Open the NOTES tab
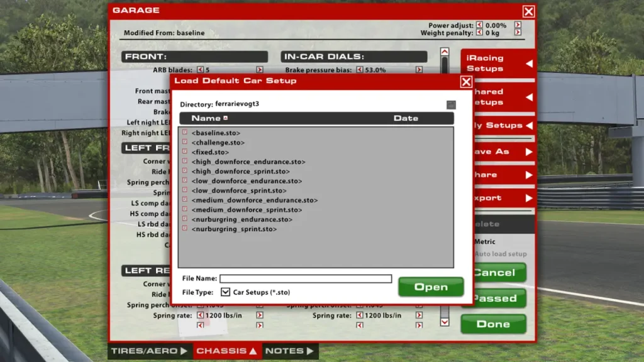Viewport: 644px width, 362px height. pos(290,351)
